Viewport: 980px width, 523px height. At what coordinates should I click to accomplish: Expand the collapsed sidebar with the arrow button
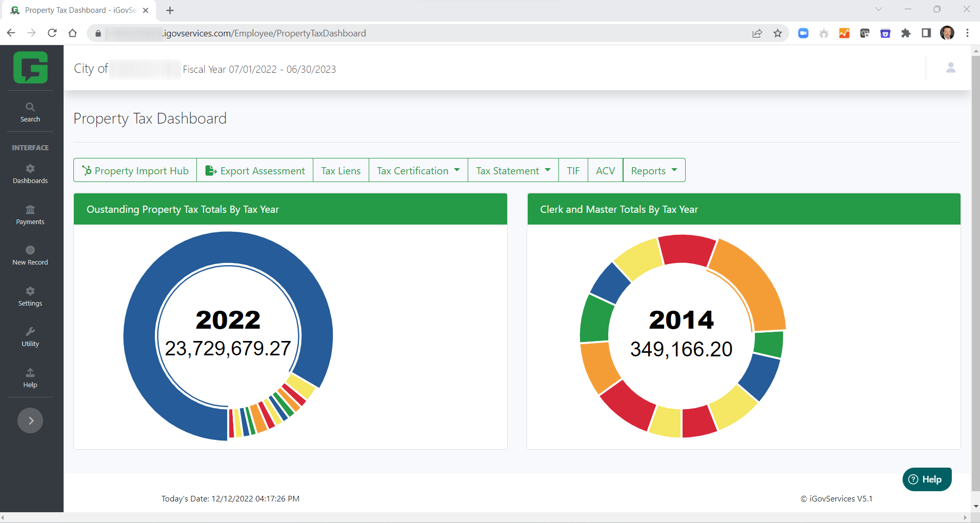click(30, 420)
